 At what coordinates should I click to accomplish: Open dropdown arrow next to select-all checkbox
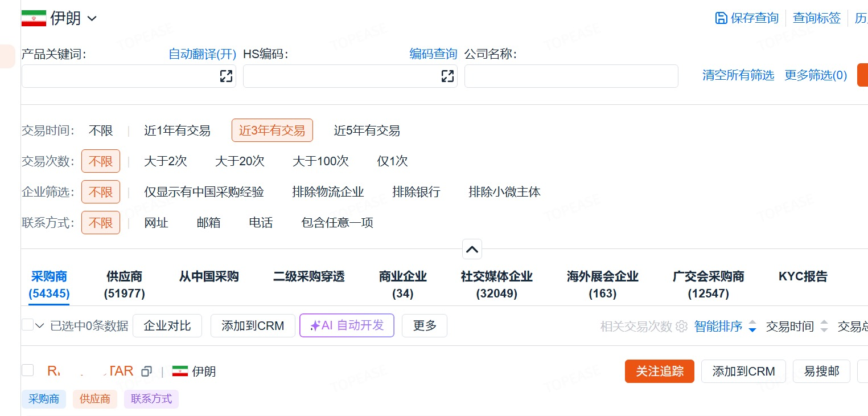(x=40, y=326)
